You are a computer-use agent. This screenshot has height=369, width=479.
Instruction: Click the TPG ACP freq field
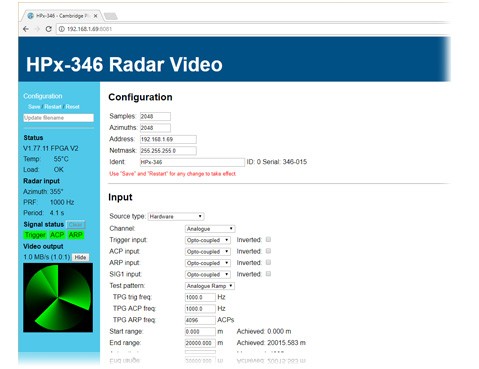(x=200, y=309)
